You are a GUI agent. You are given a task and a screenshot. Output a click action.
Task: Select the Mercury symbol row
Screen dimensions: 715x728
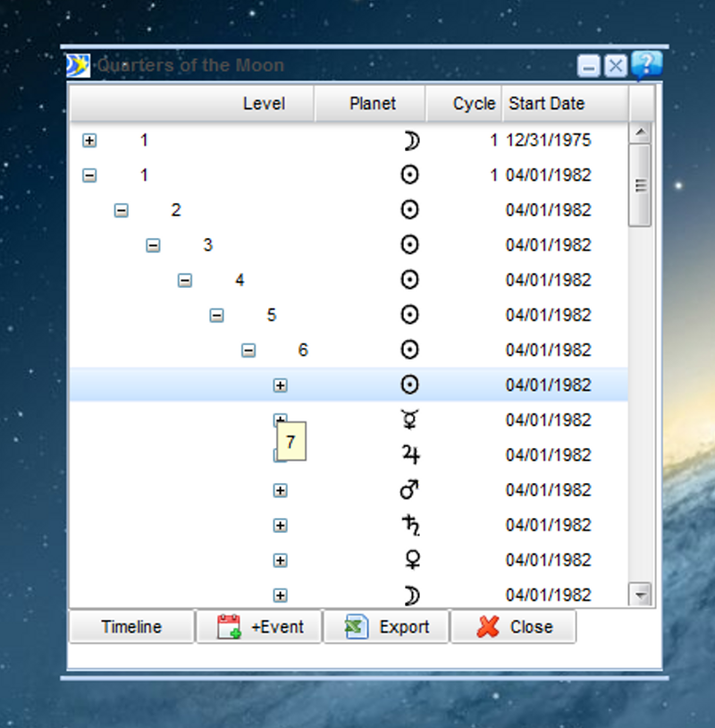[x=409, y=420]
